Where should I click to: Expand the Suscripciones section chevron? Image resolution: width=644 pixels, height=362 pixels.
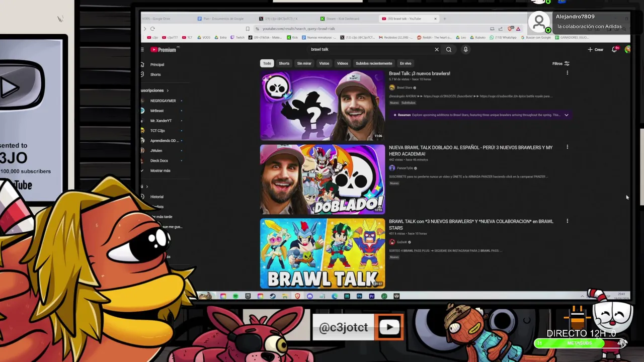[x=168, y=90]
